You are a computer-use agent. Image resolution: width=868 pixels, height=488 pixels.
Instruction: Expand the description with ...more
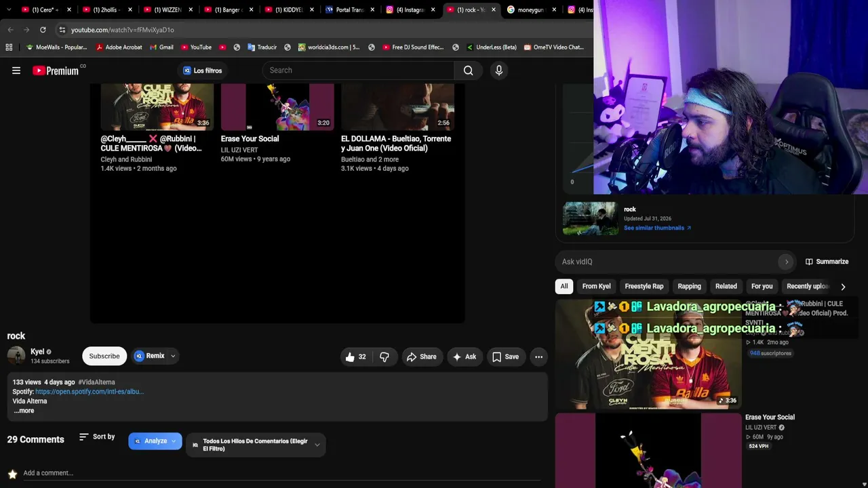tap(24, 411)
